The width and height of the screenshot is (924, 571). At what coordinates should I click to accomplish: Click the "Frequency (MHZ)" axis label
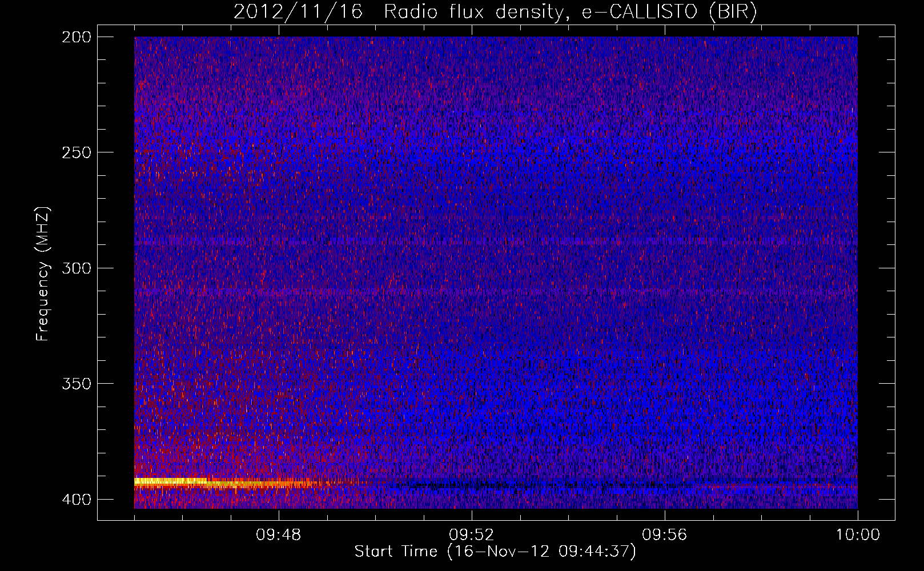pyautogui.click(x=43, y=274)
